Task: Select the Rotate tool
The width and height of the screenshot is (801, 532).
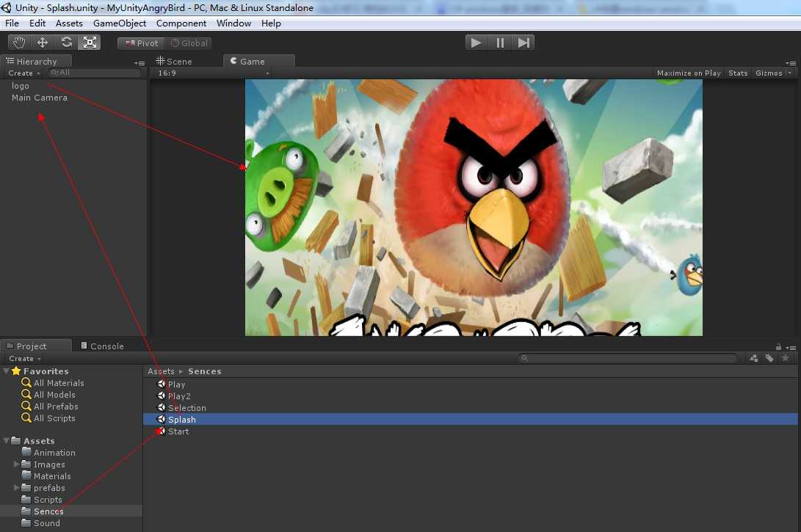Action: 66,43
